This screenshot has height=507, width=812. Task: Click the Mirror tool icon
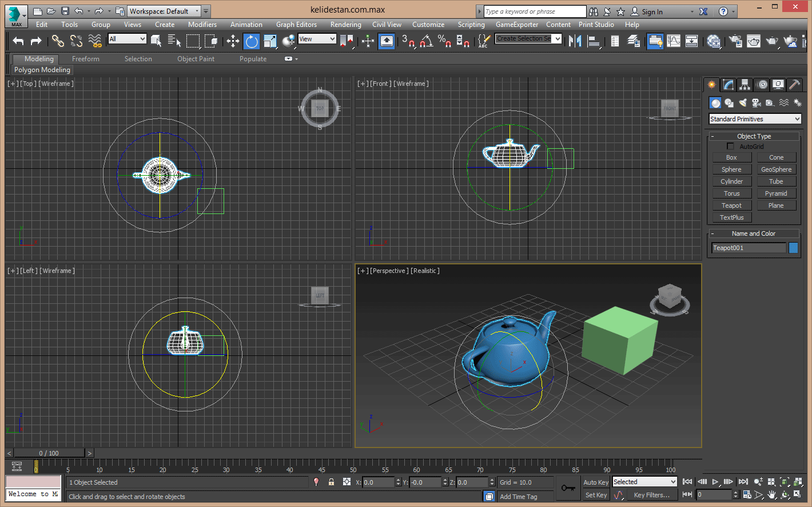575,41
